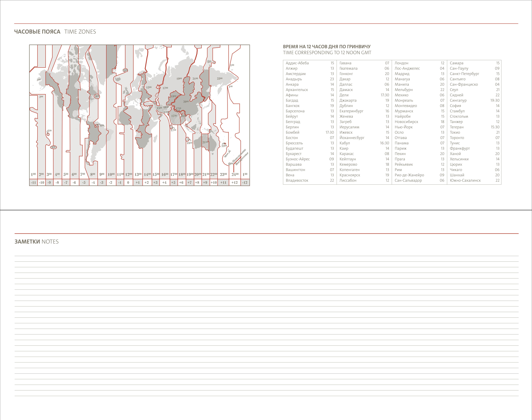Screen dimensions: 532x420
Task: Click the "ЗАМЕТКИ" heading
Action: tap(27, 242)
